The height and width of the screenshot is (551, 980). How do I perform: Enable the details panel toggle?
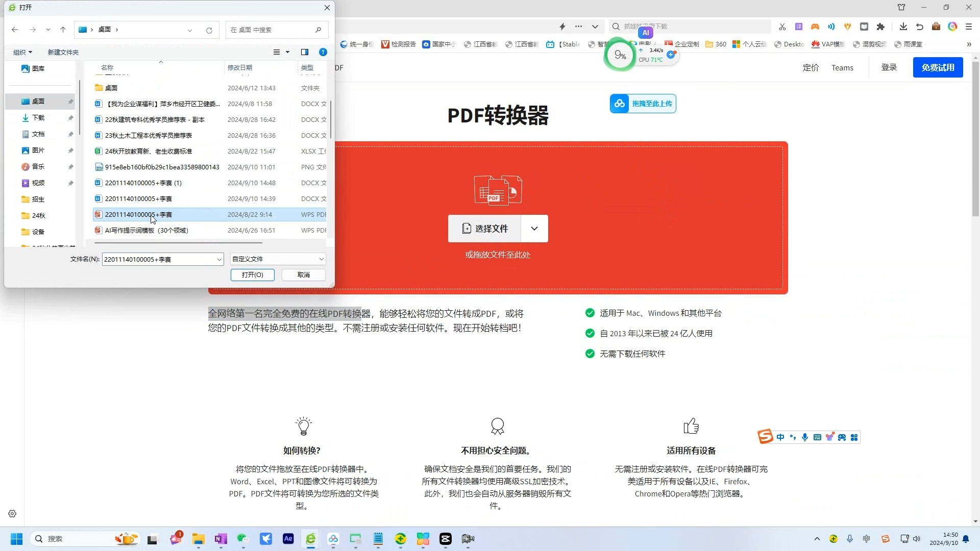pyautogui.click(x=305, y=52)
